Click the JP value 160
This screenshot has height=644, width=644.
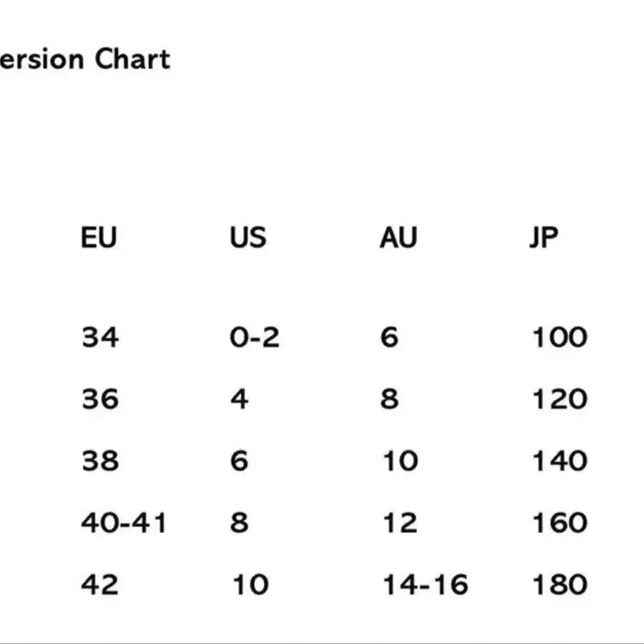tap(560, 522)
